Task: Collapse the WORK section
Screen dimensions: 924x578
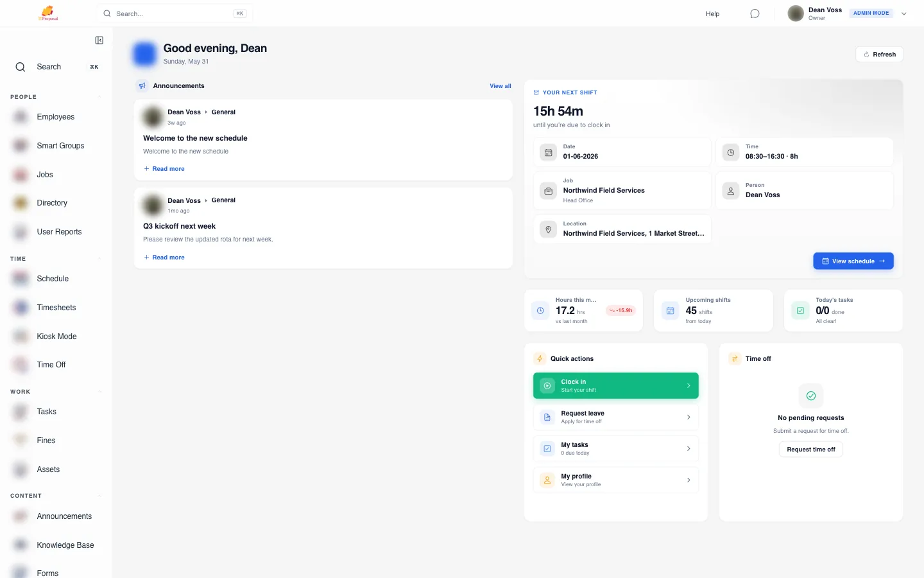Action: click(x=99, y=392)
